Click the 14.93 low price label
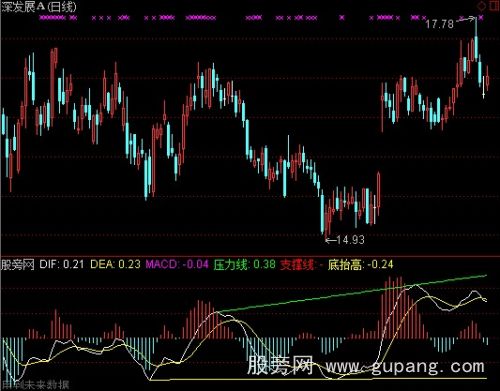Viewport: 500px width, 391px height. [350, 240]
